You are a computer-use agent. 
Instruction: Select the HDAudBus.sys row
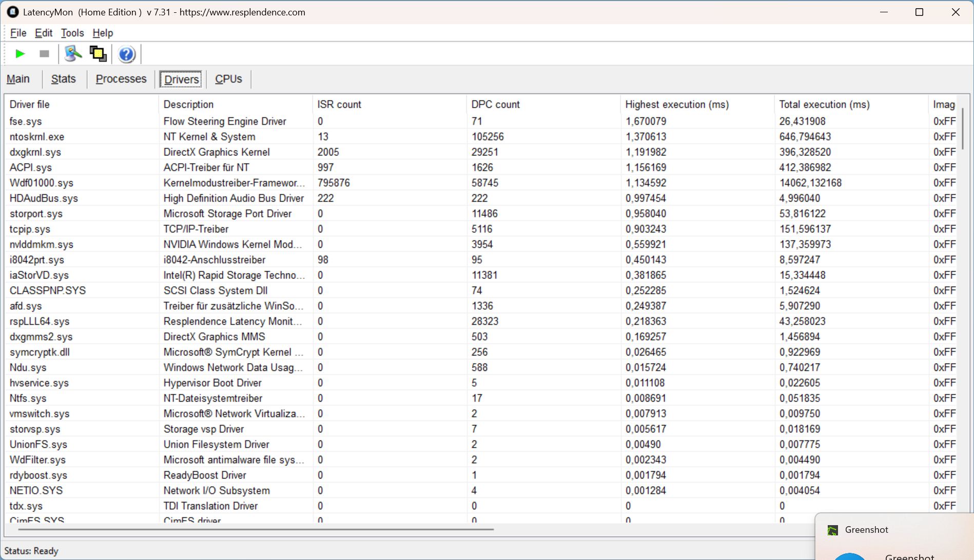click(x=481, y=198)
